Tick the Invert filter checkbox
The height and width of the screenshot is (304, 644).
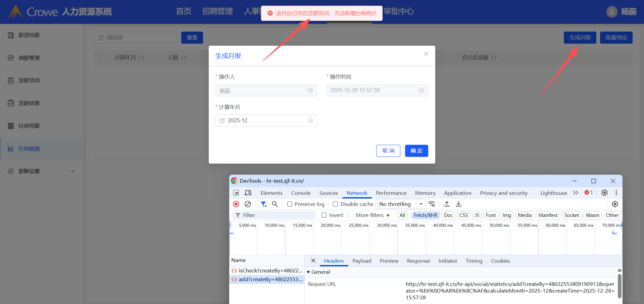pos(324,215)
